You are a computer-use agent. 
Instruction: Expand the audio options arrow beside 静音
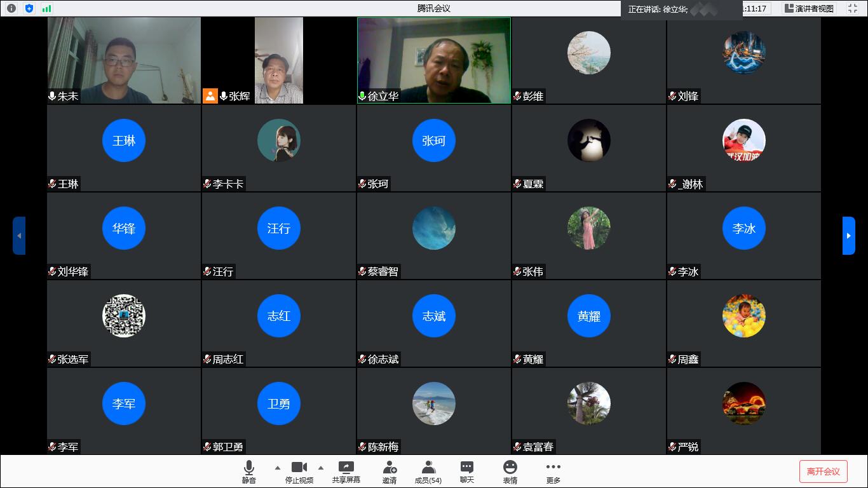277,468
